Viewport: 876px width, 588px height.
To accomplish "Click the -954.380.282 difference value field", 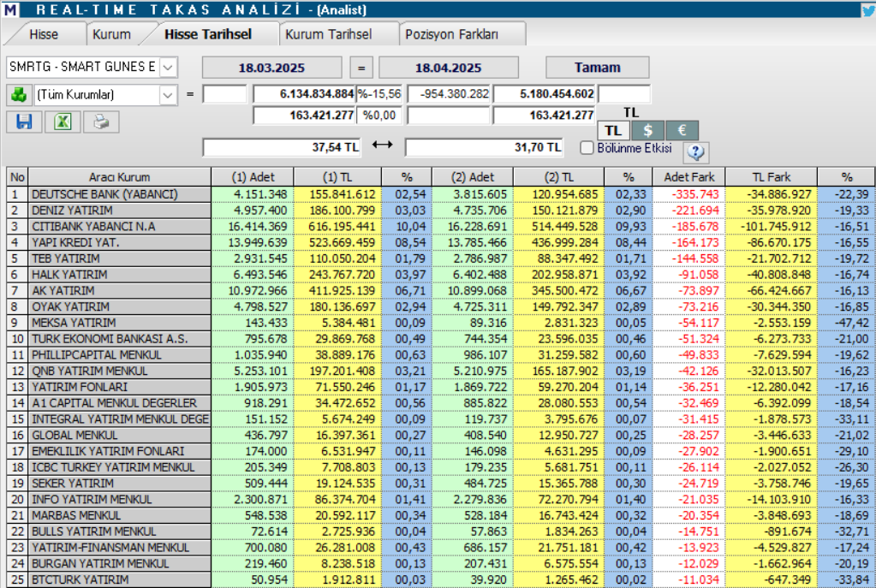I will click(x=449, y=94).
